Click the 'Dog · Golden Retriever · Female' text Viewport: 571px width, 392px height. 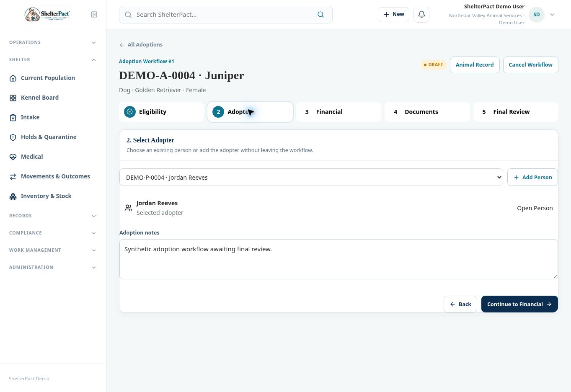pos(163,90)
